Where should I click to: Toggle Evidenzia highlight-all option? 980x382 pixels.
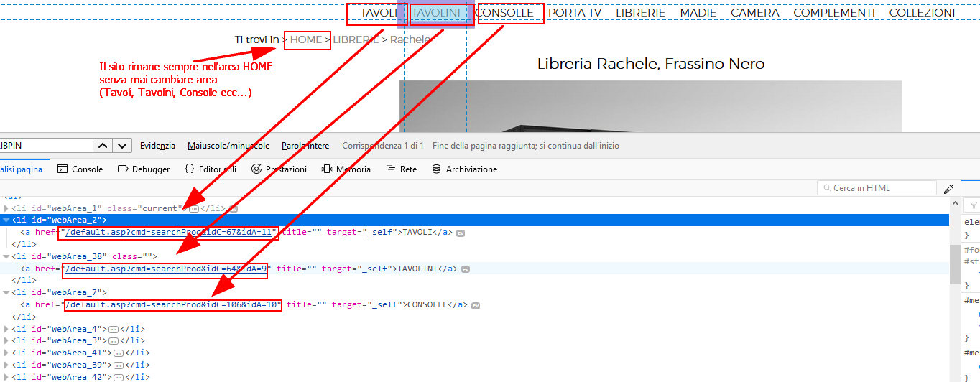157,146
